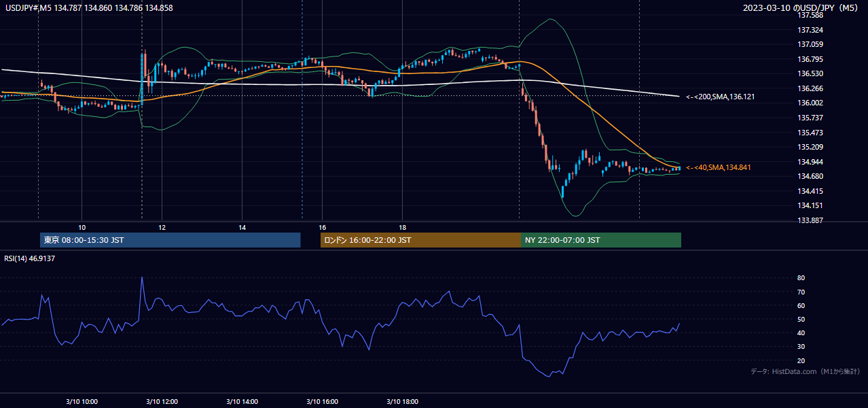Click the 3/10 10:00 date label
The image size is (868, 408).
[82, 402]
